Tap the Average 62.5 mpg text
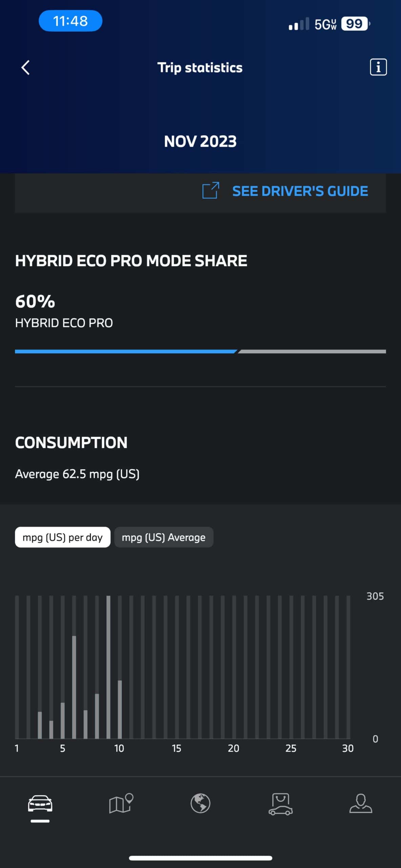 (x=77, y=474)
